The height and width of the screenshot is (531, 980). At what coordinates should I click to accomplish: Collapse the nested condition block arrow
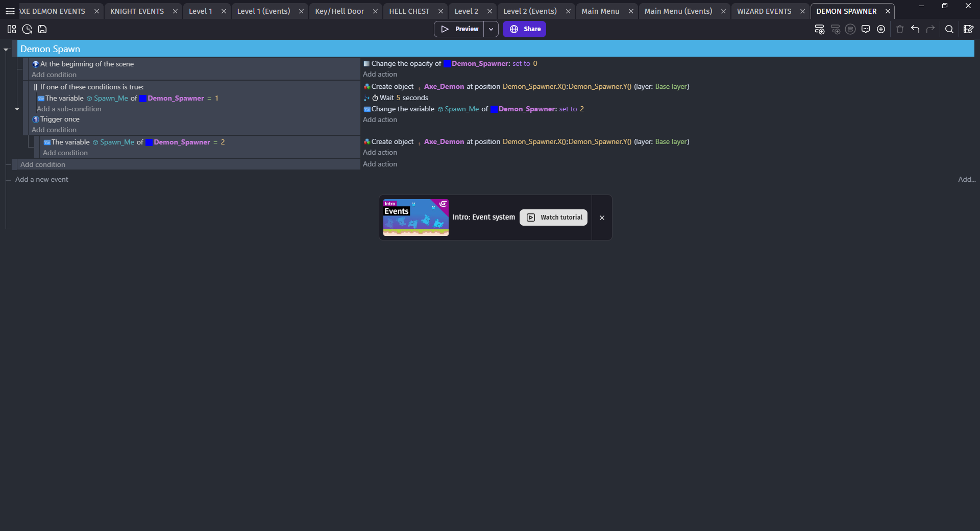click(x=17, y=109)
